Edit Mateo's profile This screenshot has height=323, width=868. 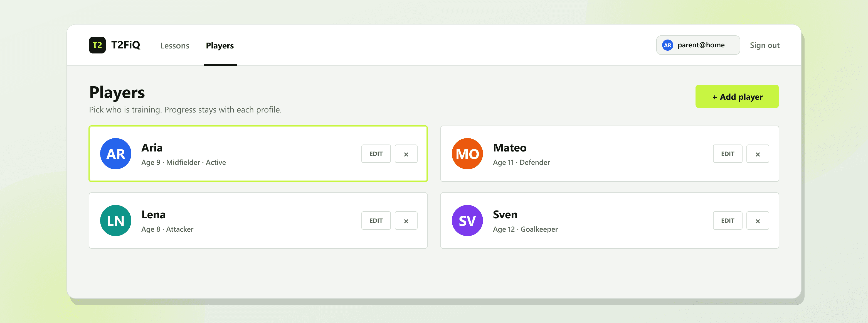pos(728,154)
